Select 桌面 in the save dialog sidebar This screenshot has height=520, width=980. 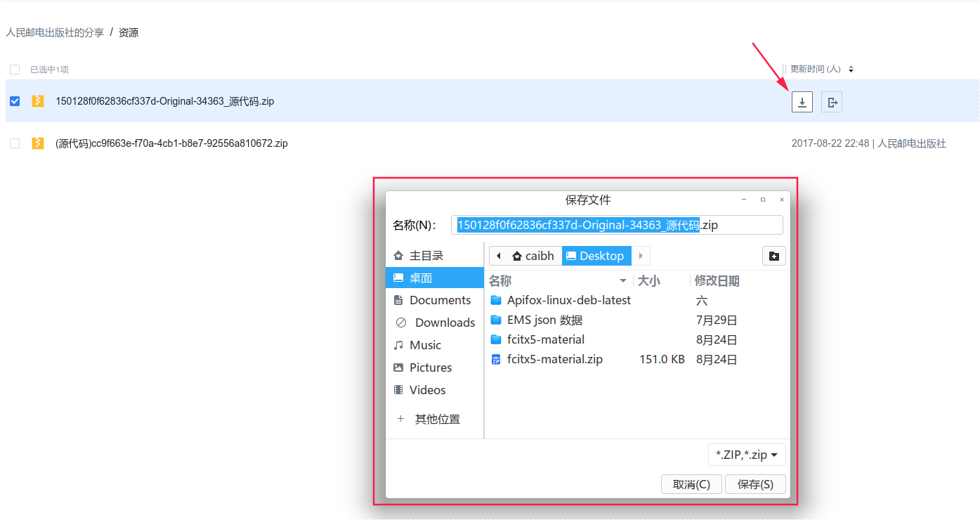(422, 278)
